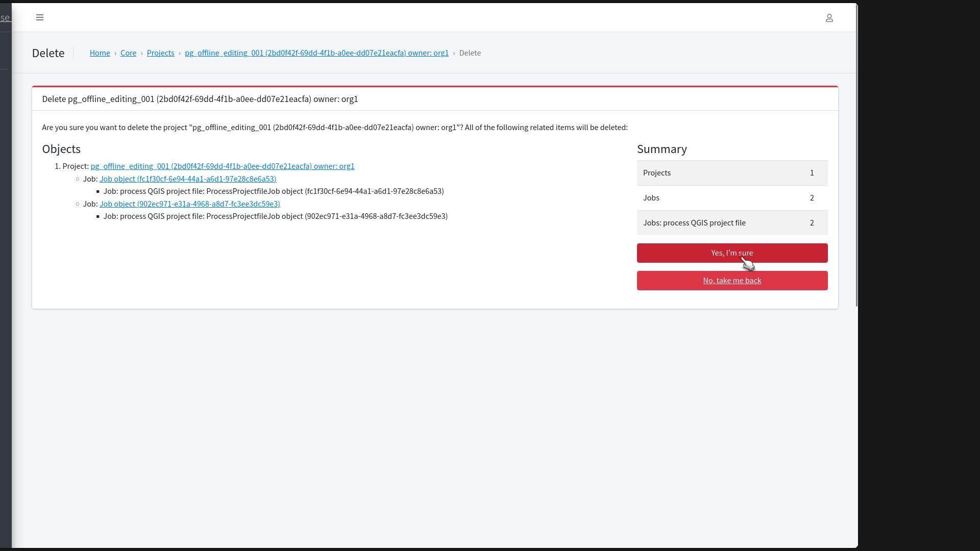Go to Home breadcrumb link

100,53
